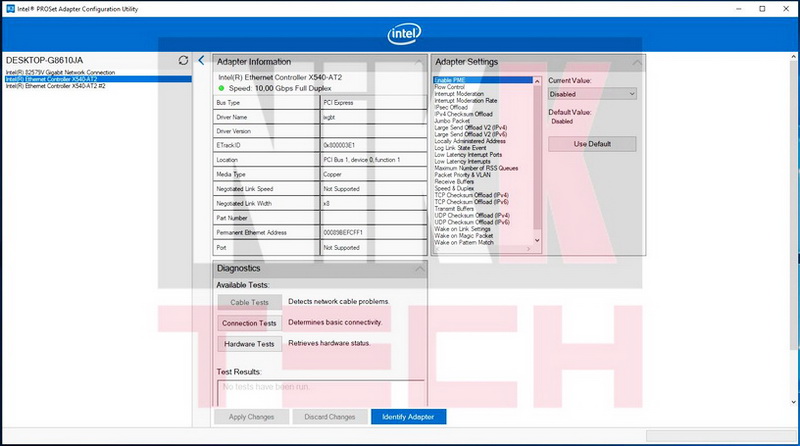The height and width of the screenshot is (446, 800).
Task: Select Packet Priority & VLAN setting
Action: click(x=462, y=175)
